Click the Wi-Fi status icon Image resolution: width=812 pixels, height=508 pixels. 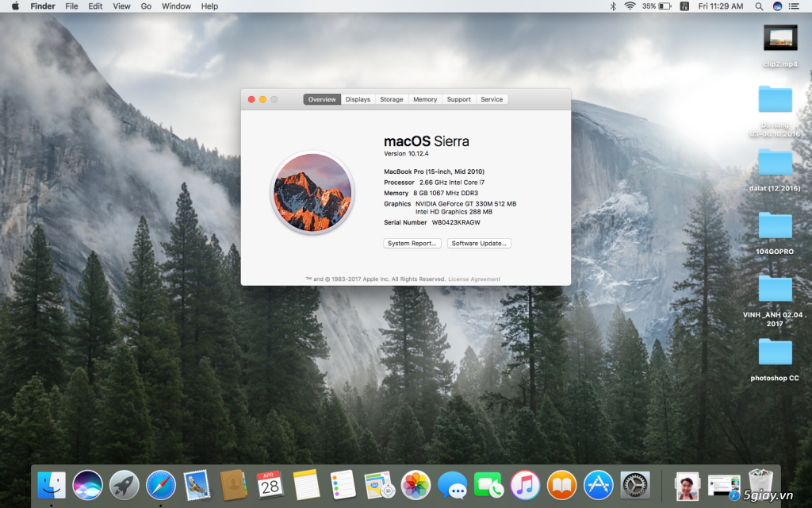coord(630,6)
